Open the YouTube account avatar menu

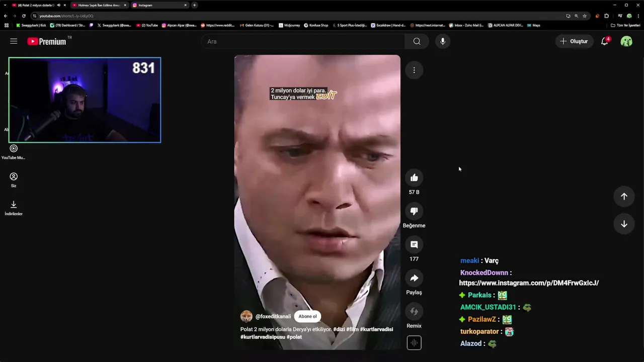(626, 41)
